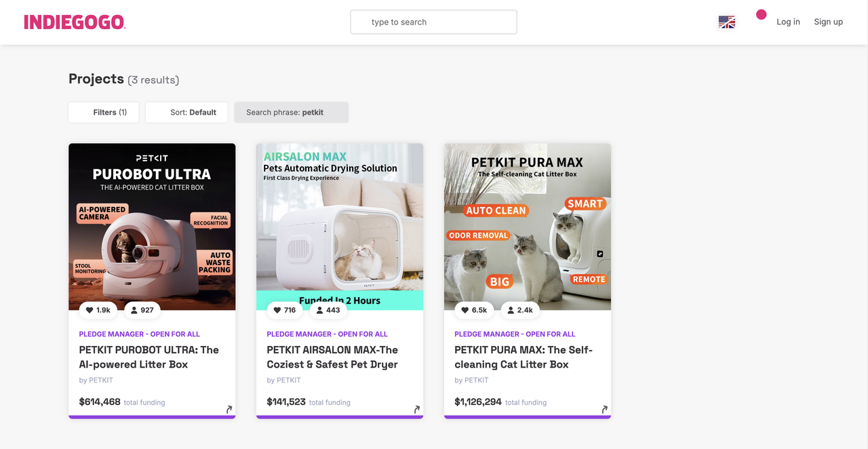Click the language flag selector
The width and height of the screenshot is (868, 449).
(726, 22)
